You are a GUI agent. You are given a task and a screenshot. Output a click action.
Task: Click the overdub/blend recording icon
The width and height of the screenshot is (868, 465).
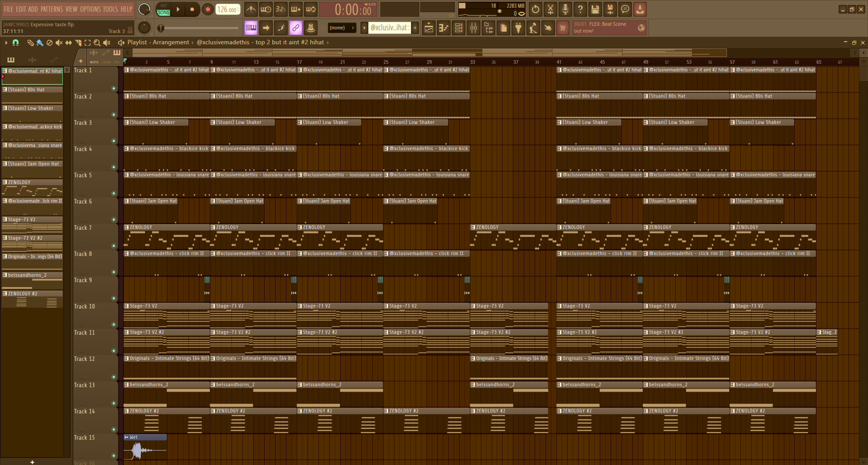pyautogui.click(x=296, y=9)
